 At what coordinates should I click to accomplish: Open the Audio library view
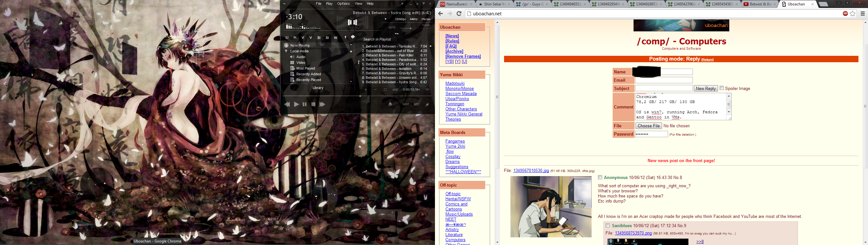(x=301, y=57)
